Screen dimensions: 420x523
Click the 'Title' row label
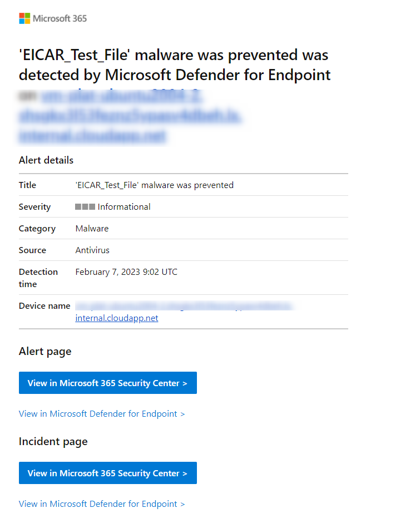point(27,185)
